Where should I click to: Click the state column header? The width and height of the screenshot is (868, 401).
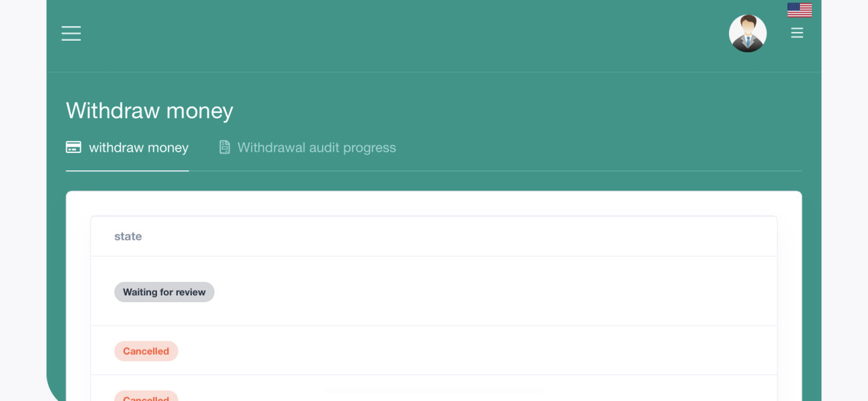128,237
